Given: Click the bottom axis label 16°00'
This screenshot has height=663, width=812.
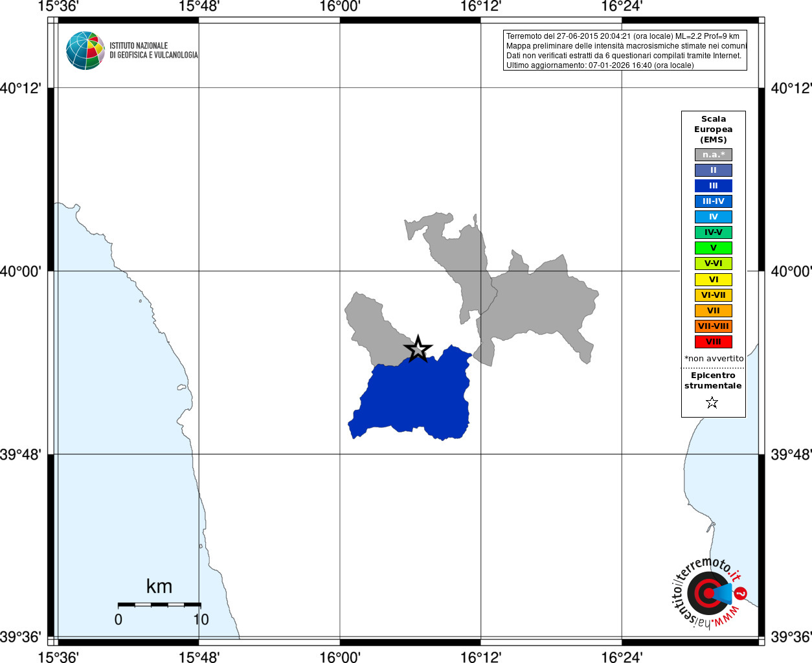Looking at the screenshot, I should [340, 657].
